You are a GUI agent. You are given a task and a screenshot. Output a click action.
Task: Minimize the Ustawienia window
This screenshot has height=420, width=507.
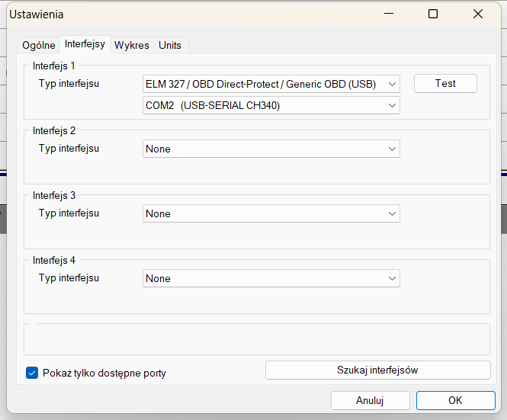pyautogui.click(x=389, y=14)
